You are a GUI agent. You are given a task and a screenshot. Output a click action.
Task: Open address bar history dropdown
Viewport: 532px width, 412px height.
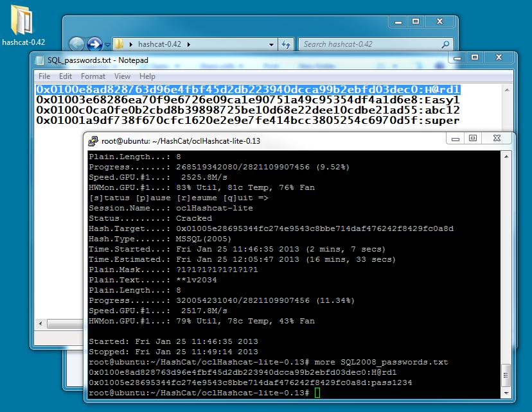[x=271, y=44]
